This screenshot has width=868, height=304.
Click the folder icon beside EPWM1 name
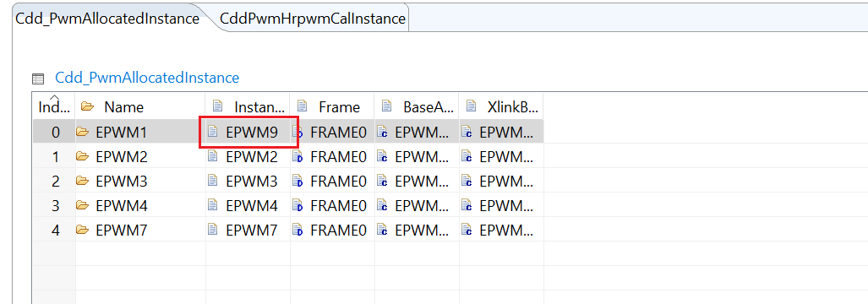(83, 132)
